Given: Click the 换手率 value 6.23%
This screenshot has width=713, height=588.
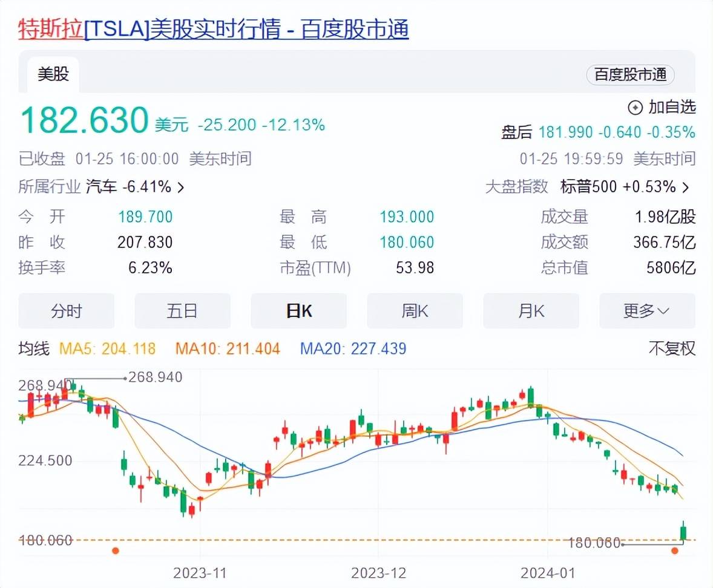Looking at the screenshot, I should (150, 268).
